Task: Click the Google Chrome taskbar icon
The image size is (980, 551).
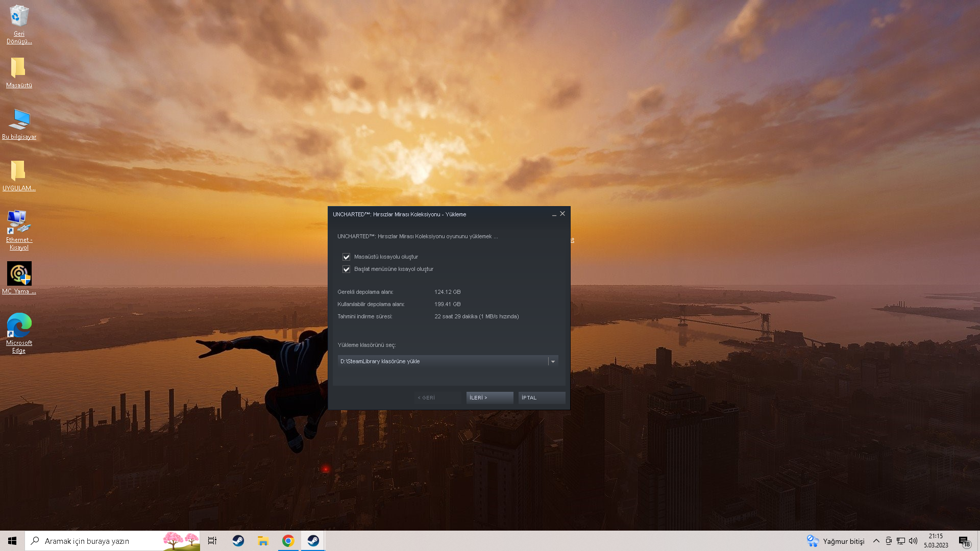Action: click(x=288, y=541)
